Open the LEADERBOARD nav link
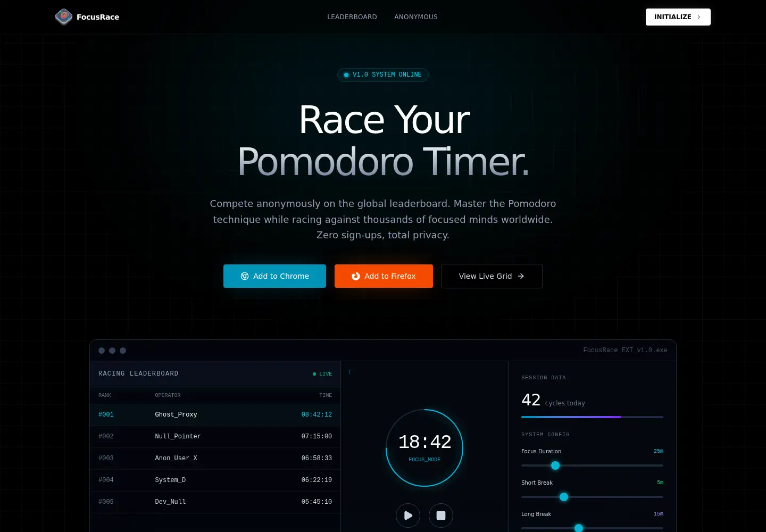Viewport: 766px width, 532px height. 352,17
